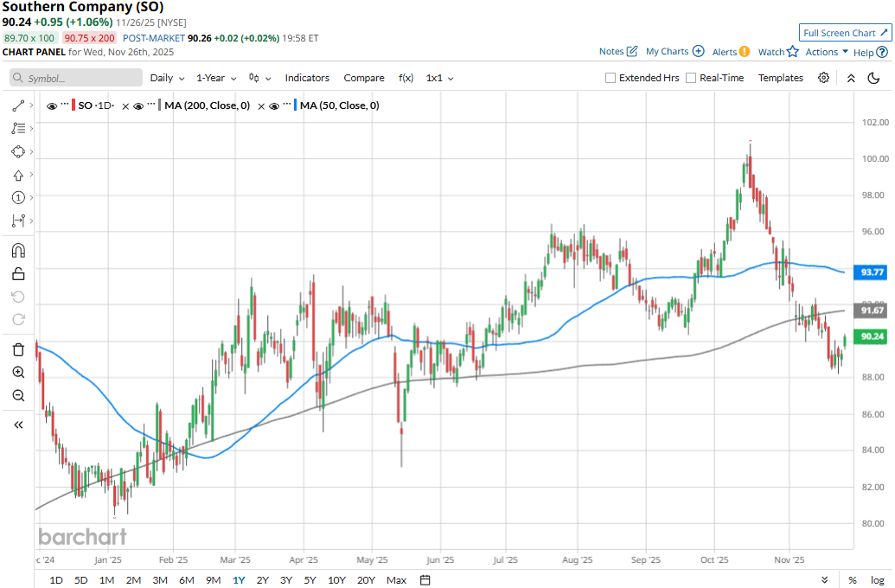Viewport: 895px width, 588px height.
Task: Zoom out using the magnifier minus icon
Action: [x=18, y=395]
